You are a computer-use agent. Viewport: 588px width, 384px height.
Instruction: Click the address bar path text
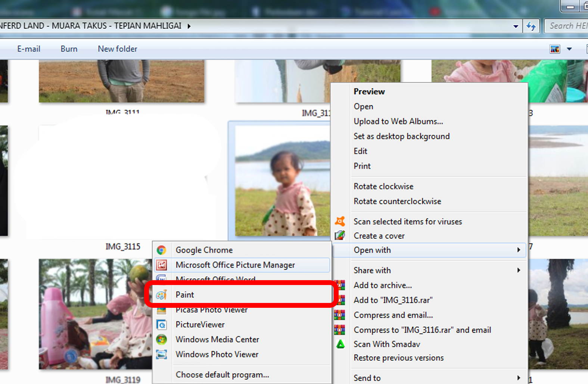click(x=91, y=26)
